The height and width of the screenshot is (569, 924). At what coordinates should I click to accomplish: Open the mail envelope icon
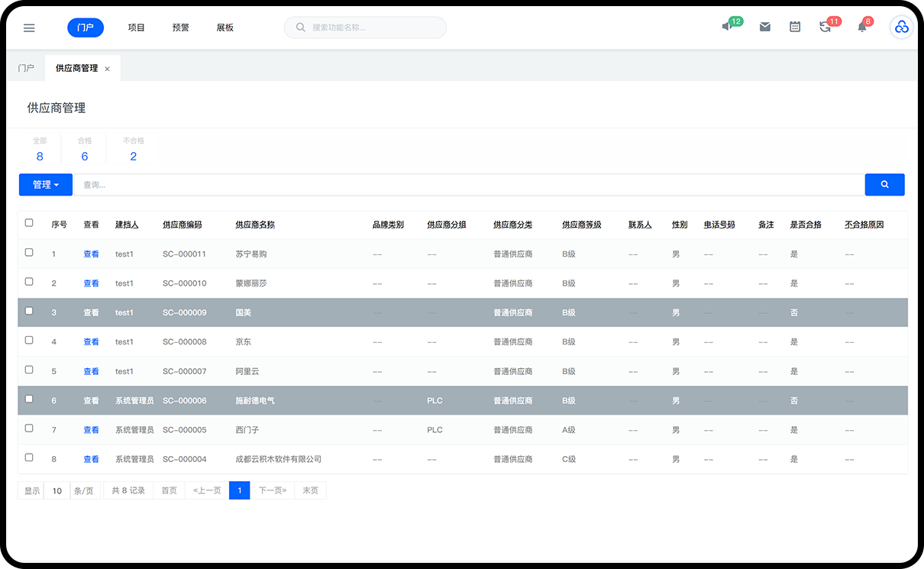tap(764, 27)
